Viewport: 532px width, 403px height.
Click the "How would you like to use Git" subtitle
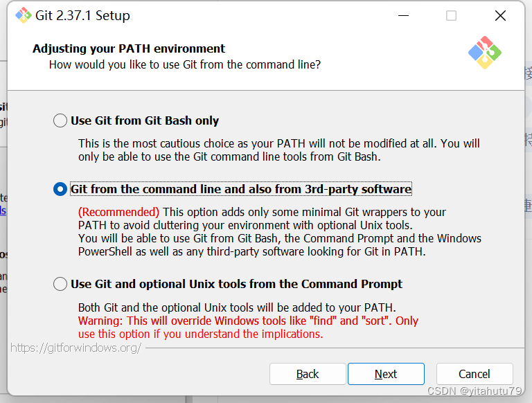point(185,64)
